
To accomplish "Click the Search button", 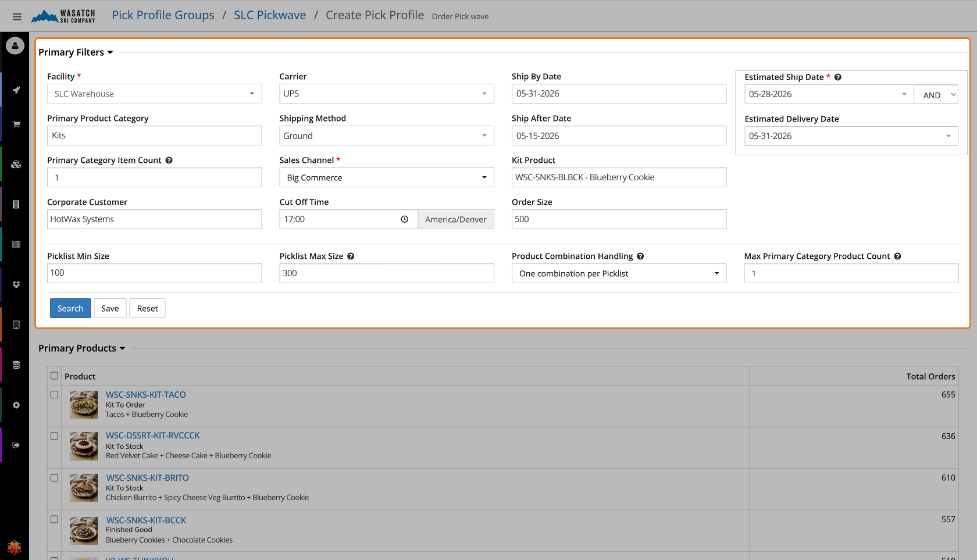I will [70, 308].
